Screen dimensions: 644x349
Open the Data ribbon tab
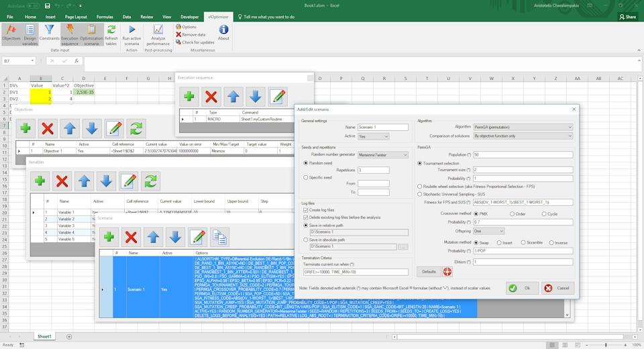pyautogui.click(x=127, y=17)
